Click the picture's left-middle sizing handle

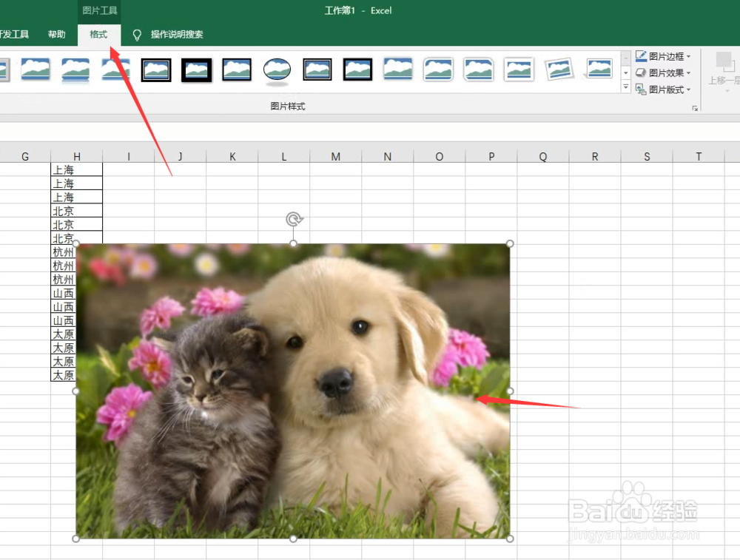(x=76, y=391)
